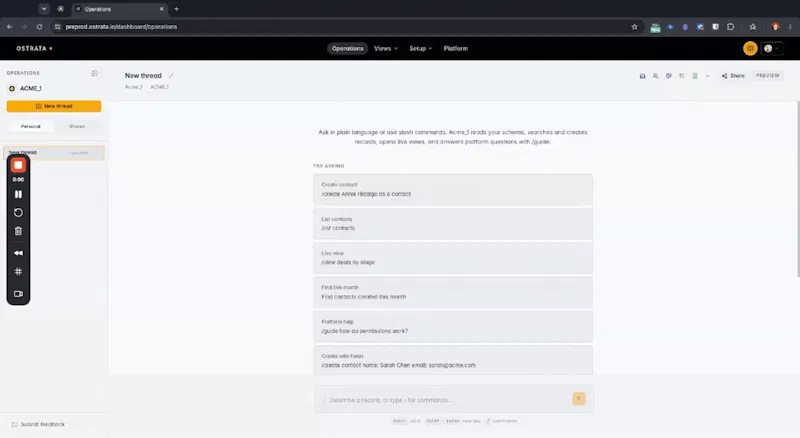Image resolution: width=800 pixels, height=438 pixels.
Task: Click the address bar URL
Action: [121, 27]
